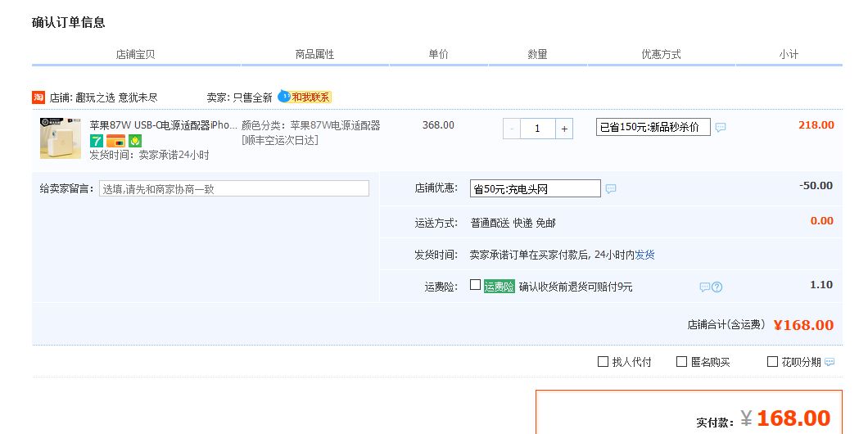Click the 给卖家留言 message input field

[234, 188]
